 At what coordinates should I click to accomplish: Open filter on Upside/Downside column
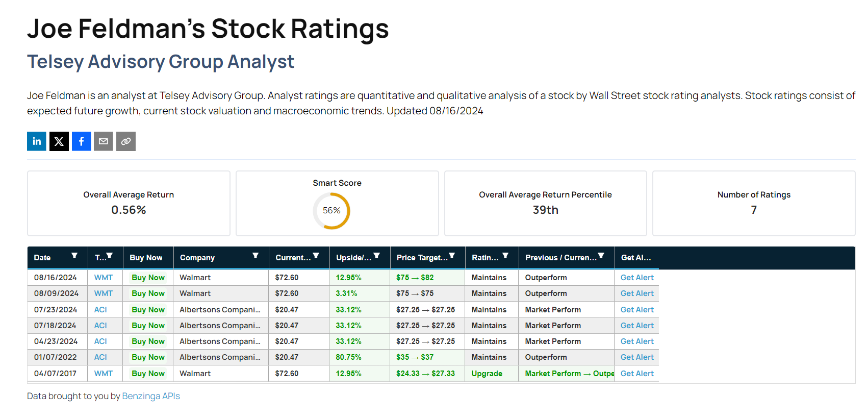click(x=377, y=256)
